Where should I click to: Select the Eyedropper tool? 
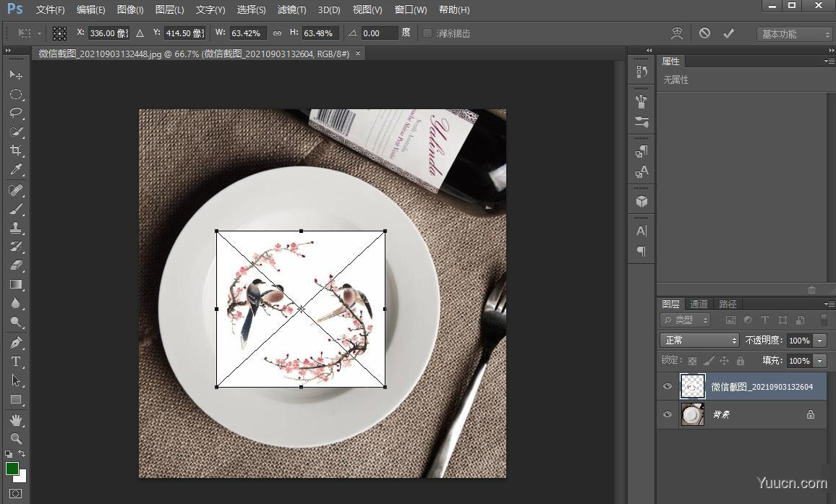pos(15,170)
